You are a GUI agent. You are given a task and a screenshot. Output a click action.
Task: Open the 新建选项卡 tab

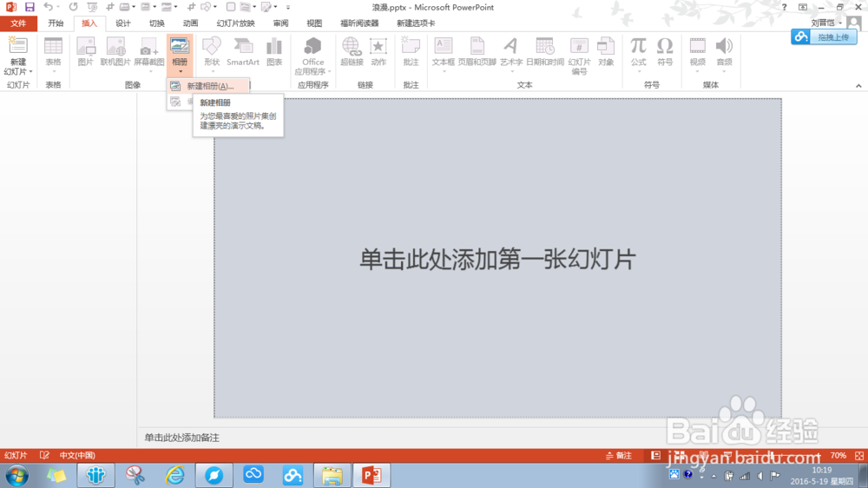pyautogui.click(x=416, y=23)
